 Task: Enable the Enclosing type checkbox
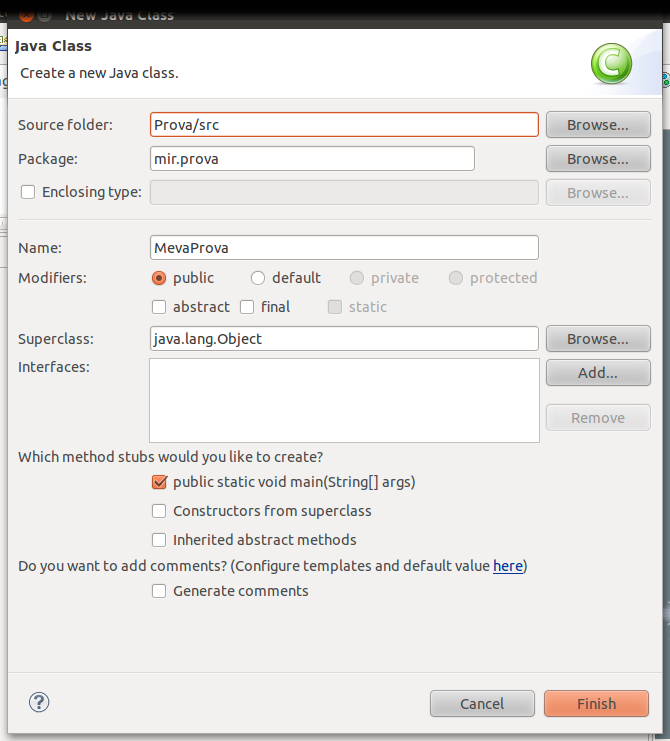(28, 192)
